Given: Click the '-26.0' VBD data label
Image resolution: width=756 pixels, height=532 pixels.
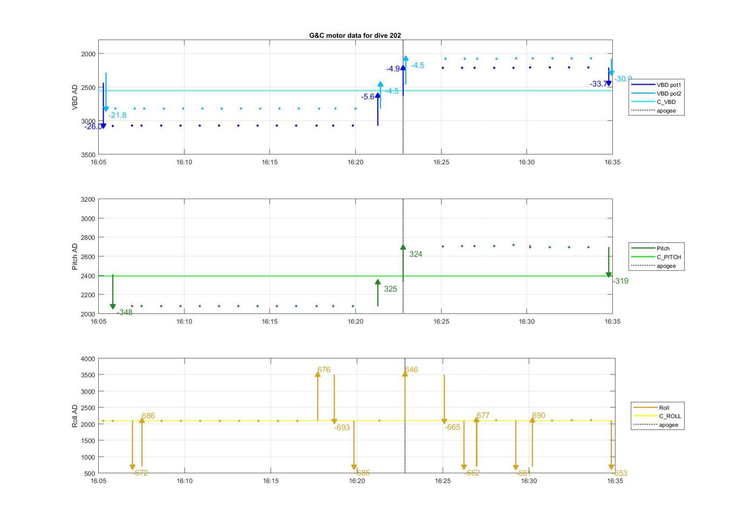Looking at the screenshot, I should pyautogui.click(x=92, y=126).
